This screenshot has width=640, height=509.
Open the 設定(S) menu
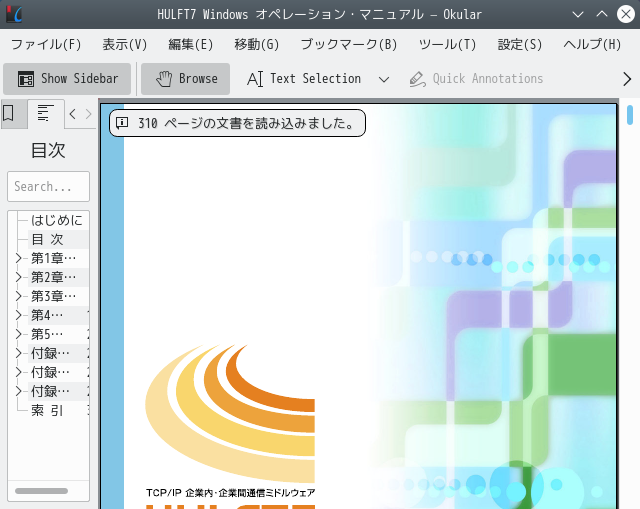[520, 44]
